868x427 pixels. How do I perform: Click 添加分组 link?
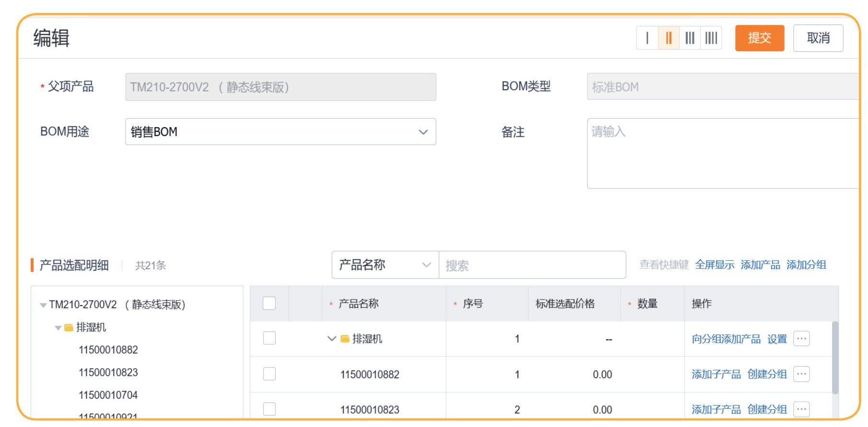click(806, 265)
